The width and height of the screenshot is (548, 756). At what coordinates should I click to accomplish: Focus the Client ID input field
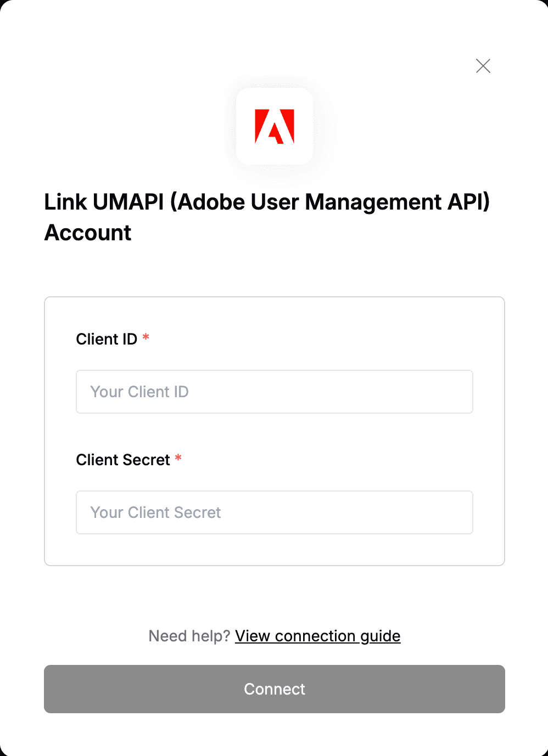click(275, 392)
